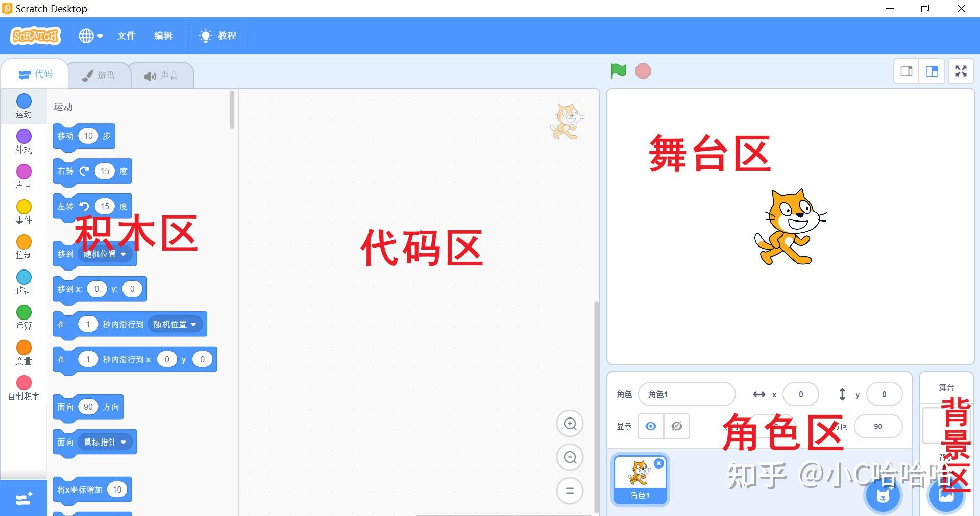The height and width of the screenshot is (516, 980).
Task: Click value 10 in 将x坐标增加 block
Action: coord(117,489)
